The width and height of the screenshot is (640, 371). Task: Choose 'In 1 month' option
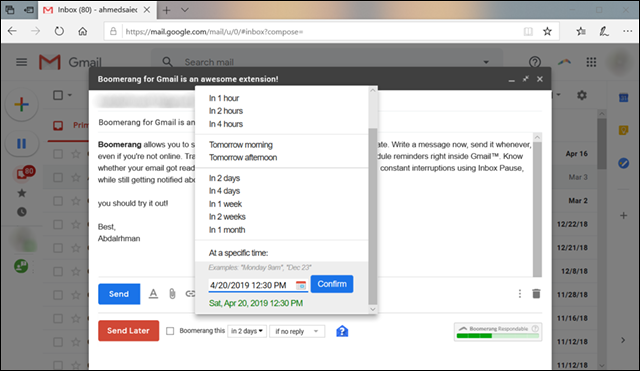tap(227, 229)
